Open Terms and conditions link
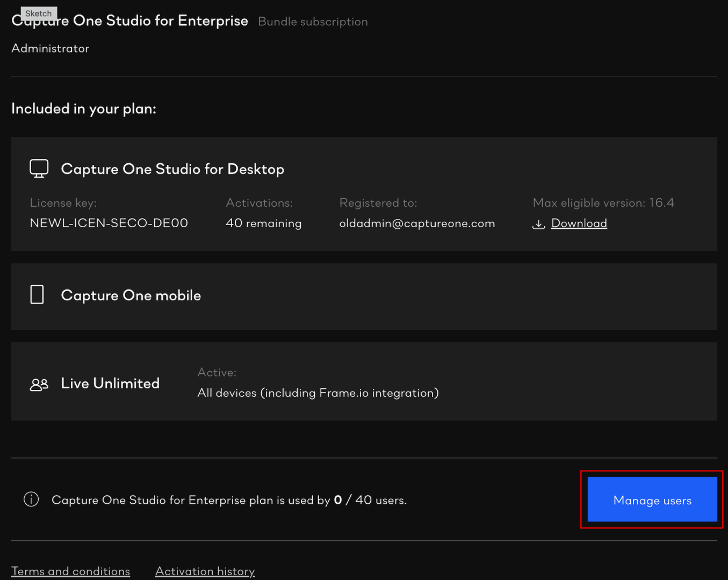The width and height of the screenshot is (728, 580). pos(70,571)
